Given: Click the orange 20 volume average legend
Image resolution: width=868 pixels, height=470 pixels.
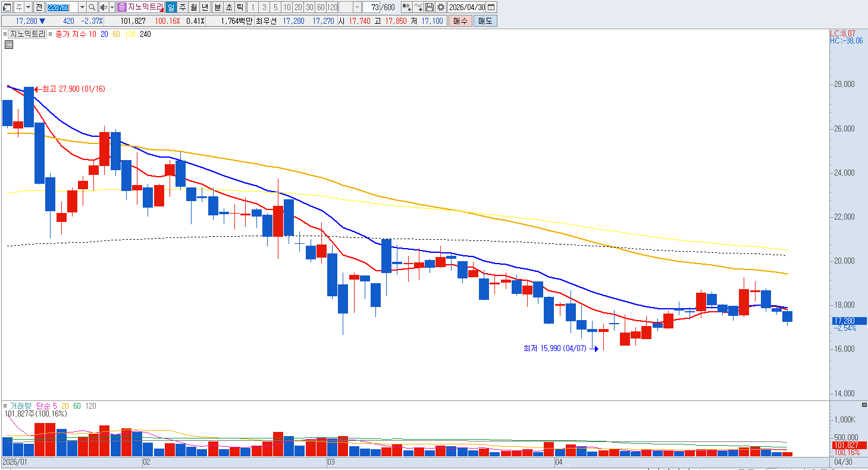Looking at the screenshot, I should (65, 406).
